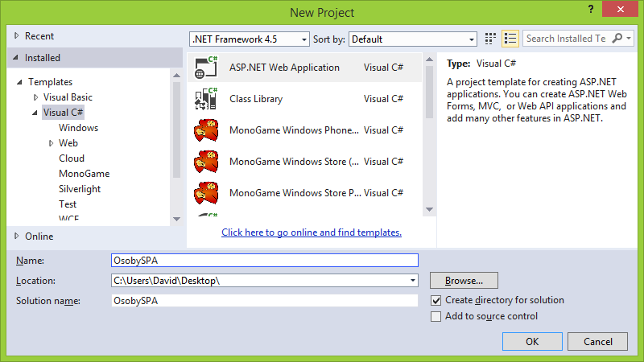This screenshot has width=644, height=362.
Task: Select the Silverlight template category
Action: coord(80,189)
